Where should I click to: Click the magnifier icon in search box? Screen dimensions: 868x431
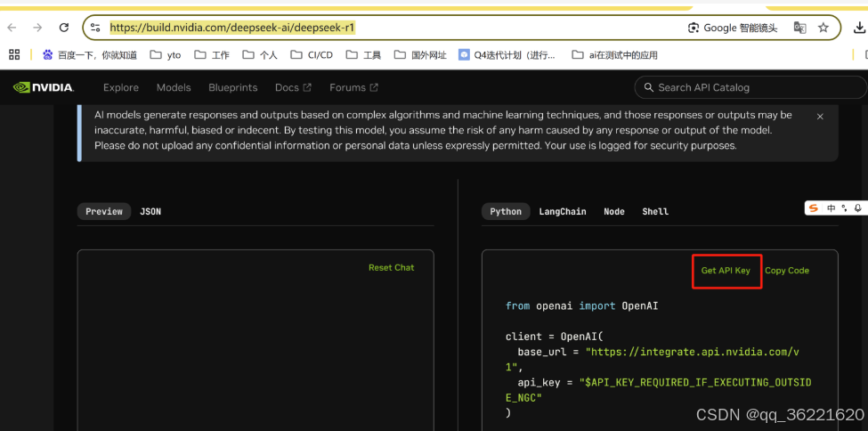[648, 87]
